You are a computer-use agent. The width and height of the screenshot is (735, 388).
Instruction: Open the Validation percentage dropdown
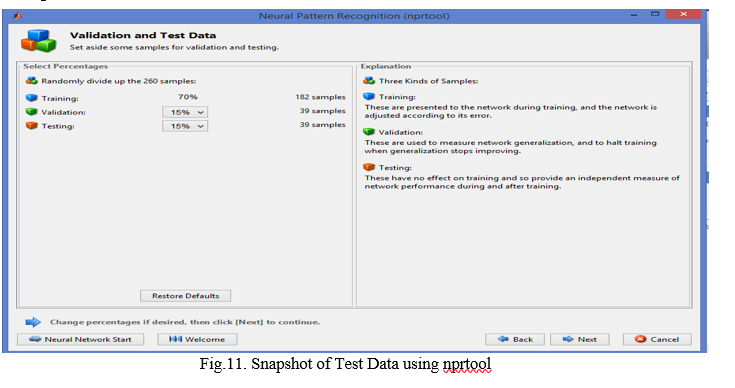pos(185,112)
